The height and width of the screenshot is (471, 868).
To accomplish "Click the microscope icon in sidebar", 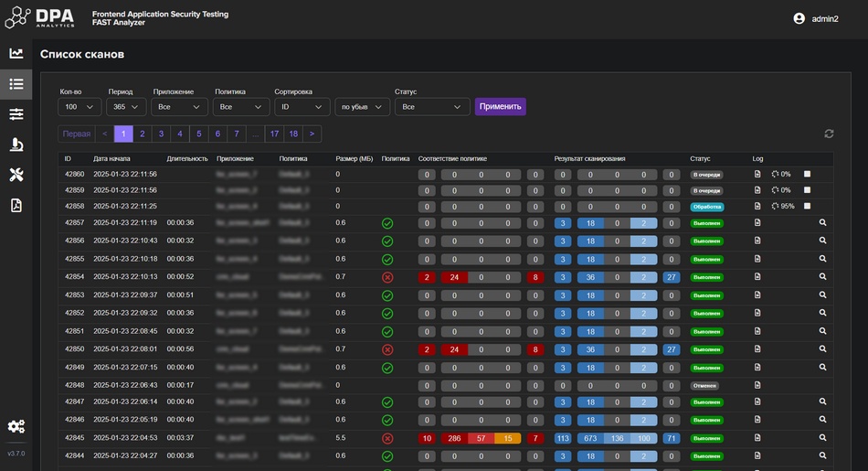I will pos(16,145).
